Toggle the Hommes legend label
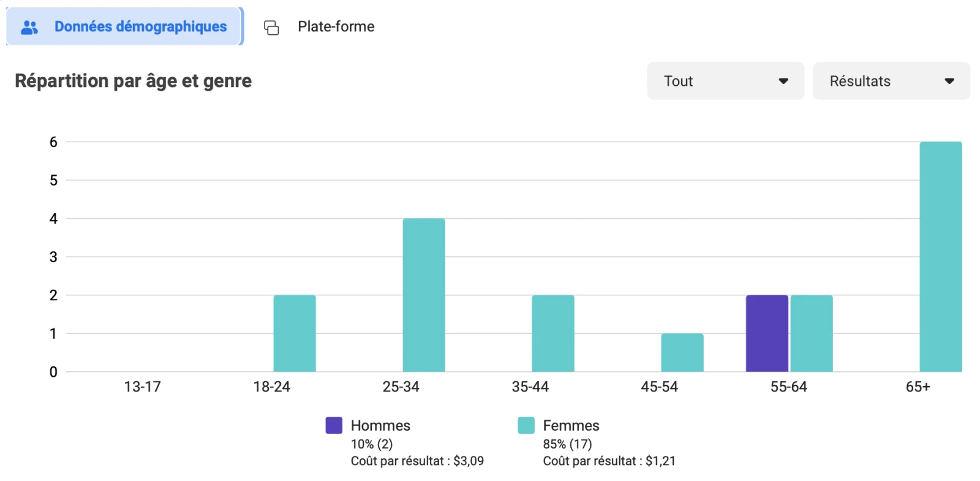The height and width of the screenshot is (481, 980). pyautogui.click(x=380, y=425)
